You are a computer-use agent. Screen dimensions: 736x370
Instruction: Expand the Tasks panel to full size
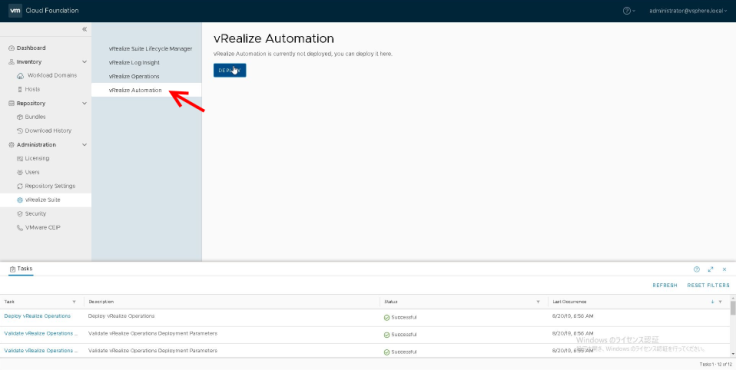711,270
